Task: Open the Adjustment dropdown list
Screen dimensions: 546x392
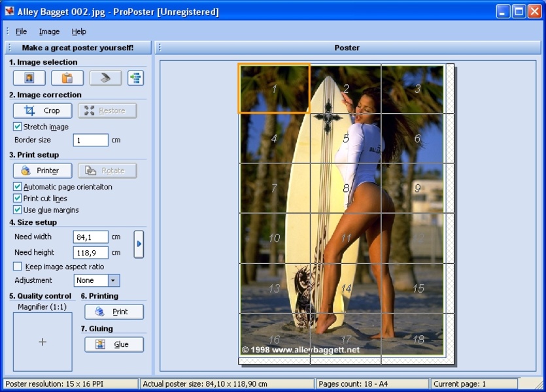Action: click(x=113, y=281)
